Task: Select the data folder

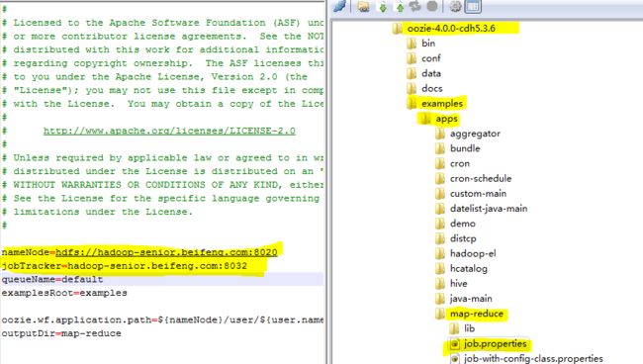Action: (x=431, y=73)
